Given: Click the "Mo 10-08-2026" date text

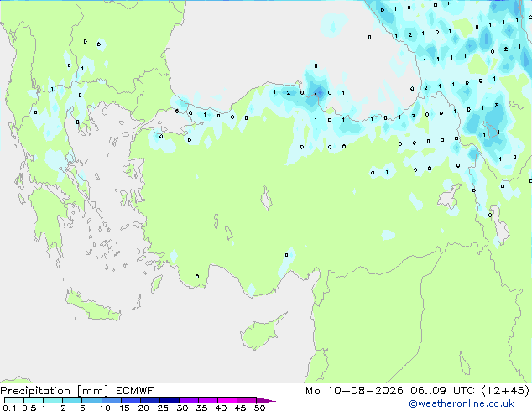Looking at the screenshot, I should pyautogui.click(x=354, y=391).
